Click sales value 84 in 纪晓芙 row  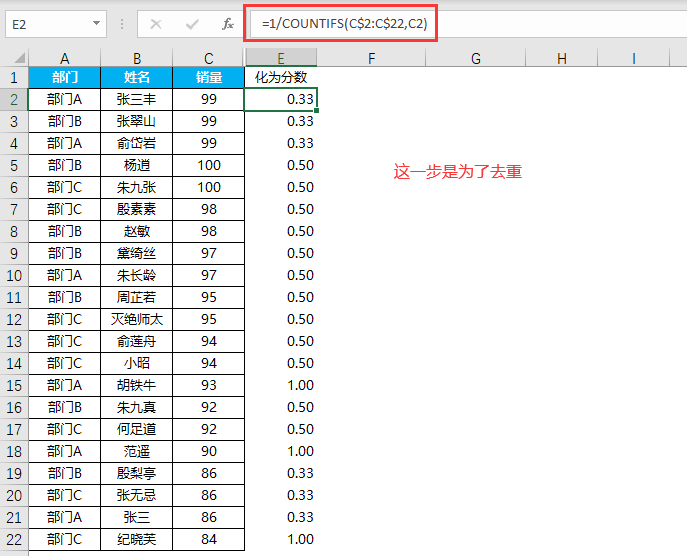209,539
